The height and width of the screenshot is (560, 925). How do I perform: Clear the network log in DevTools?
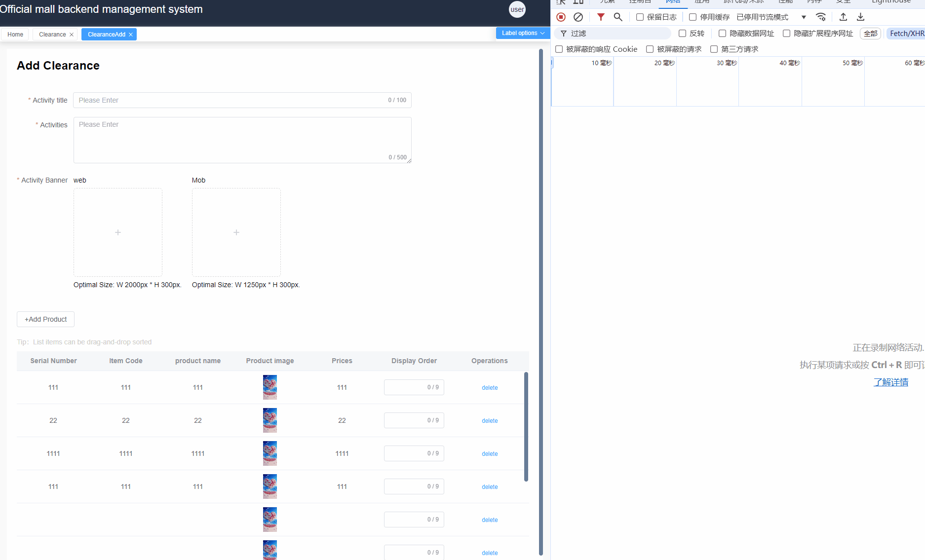(x=578, y=17)
